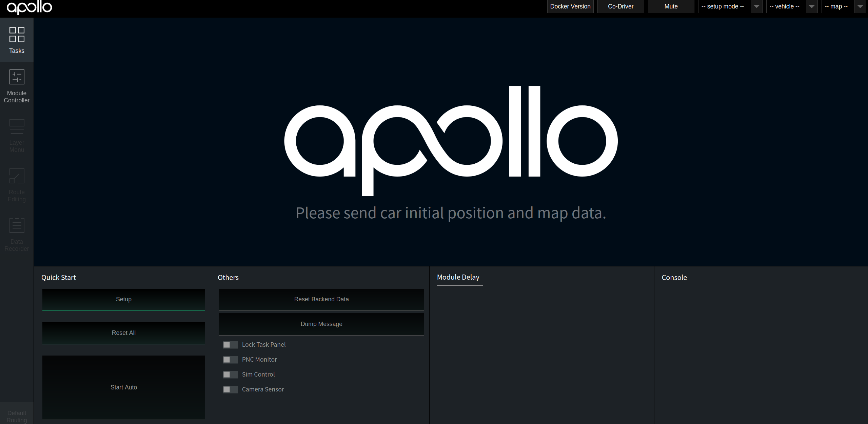Click the Docker Version header button
The height and width of the screenshot is (424, 868).
pyautogui.click(x=570, y=6)
